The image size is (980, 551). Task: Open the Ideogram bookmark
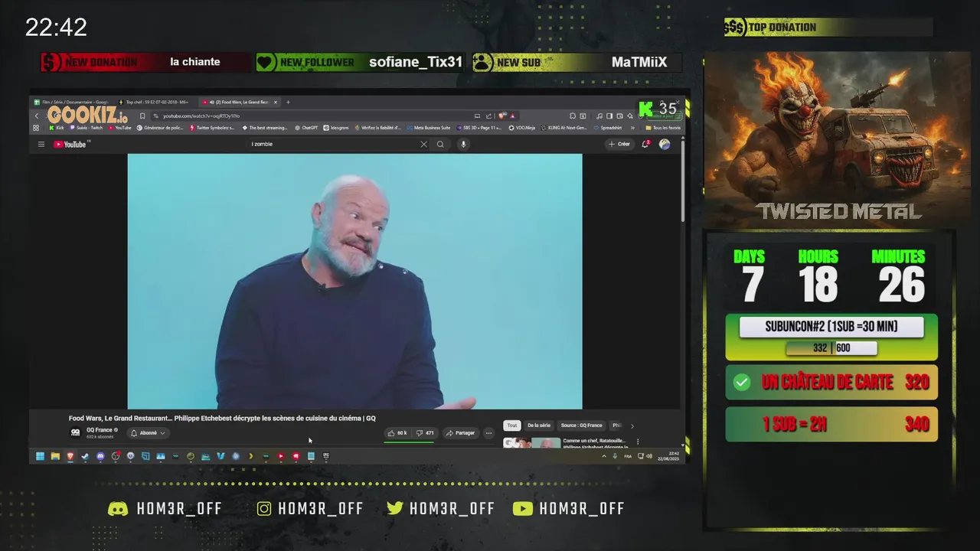click(335, 128)
